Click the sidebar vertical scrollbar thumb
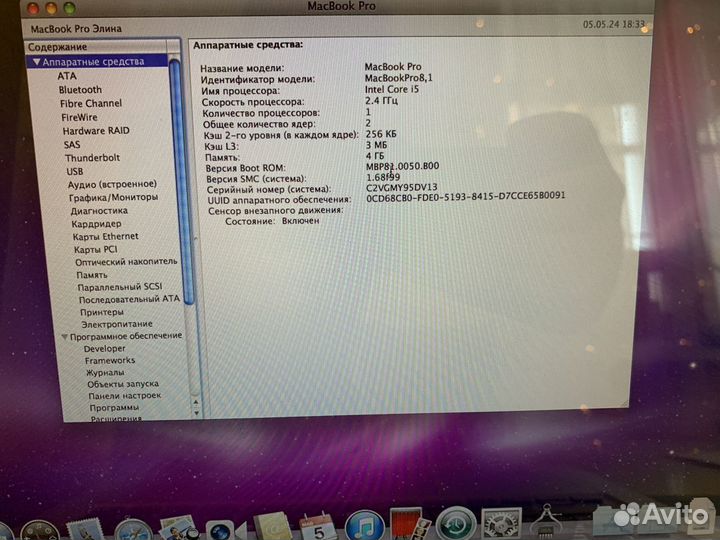 180,181
